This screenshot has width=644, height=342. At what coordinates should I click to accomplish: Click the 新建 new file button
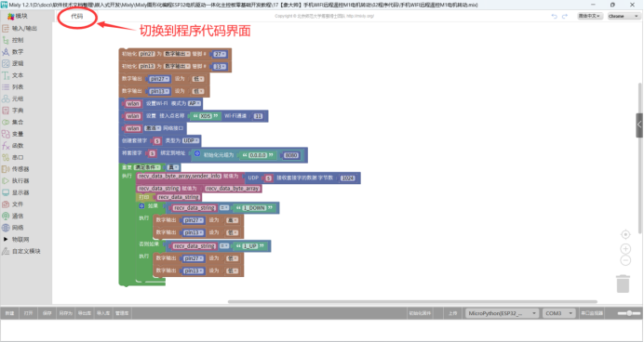[x=9, y=313]
